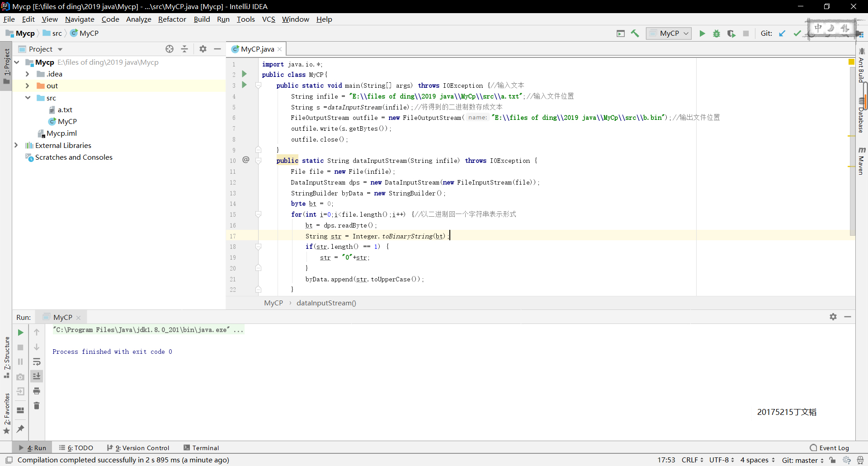Image resolution: width=868 pixels, height=466 pixels.
Task: Build project with the hammer icon
Action: (635, 33)
